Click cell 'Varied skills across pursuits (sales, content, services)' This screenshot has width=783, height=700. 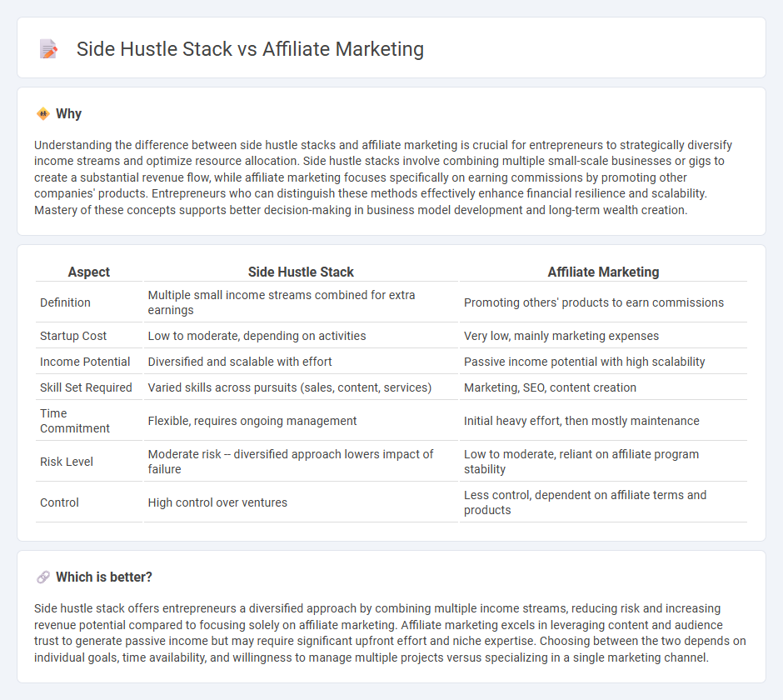point(301,387)
